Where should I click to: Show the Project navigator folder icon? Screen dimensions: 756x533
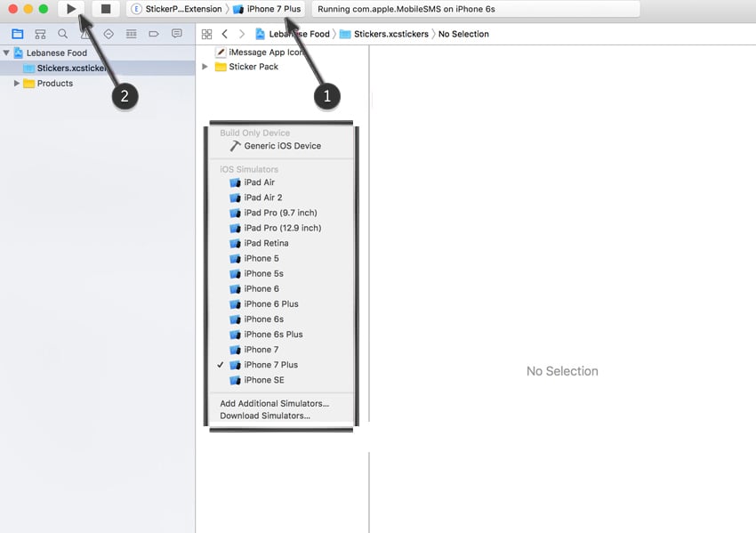[18, 34]
